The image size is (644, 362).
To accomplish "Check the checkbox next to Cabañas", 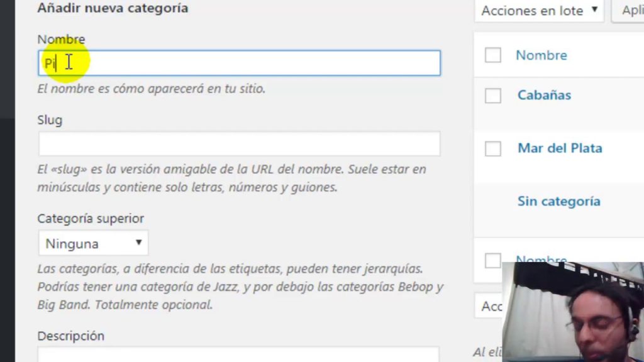I will click(x=492, y=96).
